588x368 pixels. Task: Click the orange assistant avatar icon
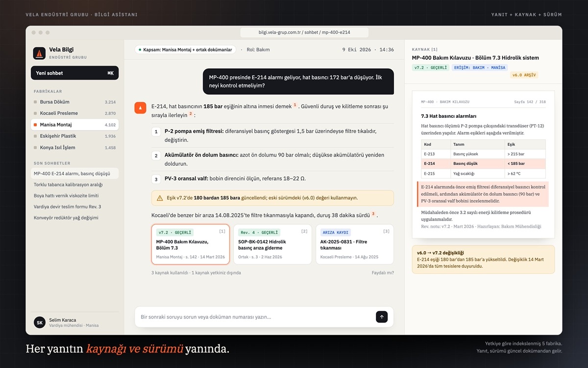[x=140, y=107]
